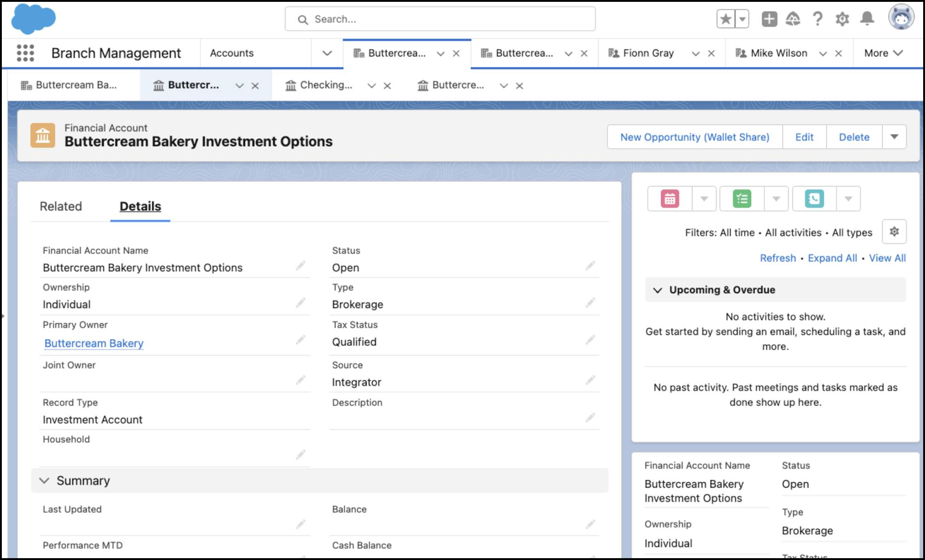This screenshot has height=560, width=925.
Task: Open activity timeline filter settings gear
Action: coord(894,232)
